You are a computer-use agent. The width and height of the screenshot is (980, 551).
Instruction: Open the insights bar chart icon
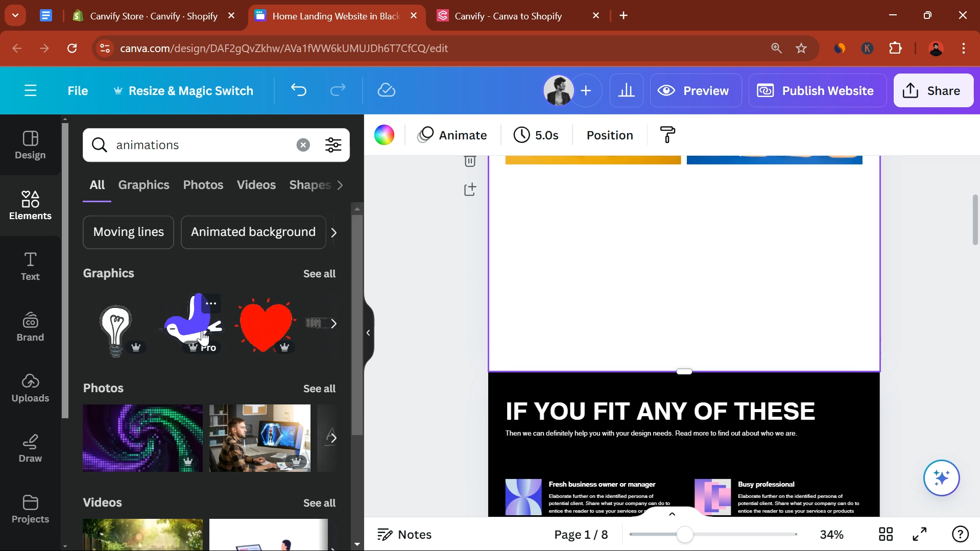[627, 91]
